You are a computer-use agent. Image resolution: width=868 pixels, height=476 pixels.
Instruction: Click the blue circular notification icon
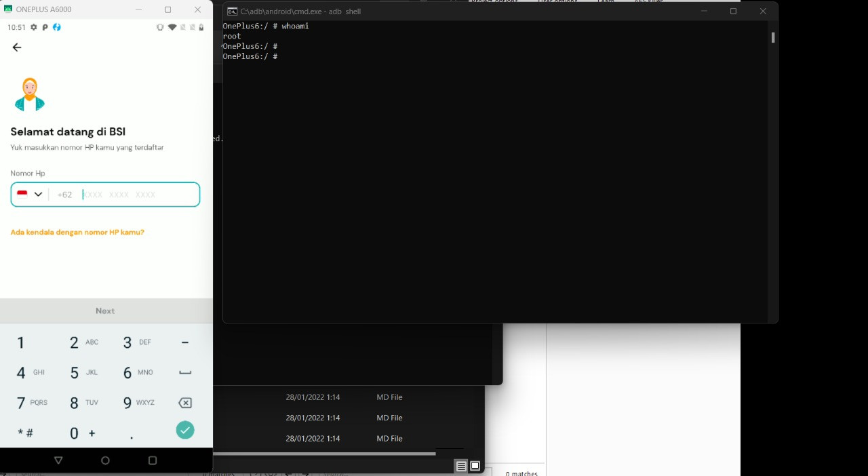tap(57, 27)
